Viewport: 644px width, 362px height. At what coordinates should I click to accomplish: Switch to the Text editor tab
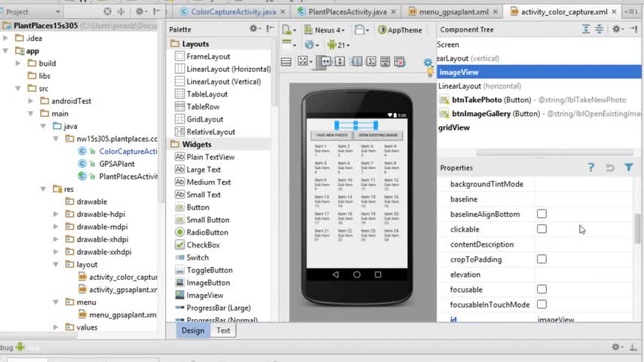coord(223,330)
